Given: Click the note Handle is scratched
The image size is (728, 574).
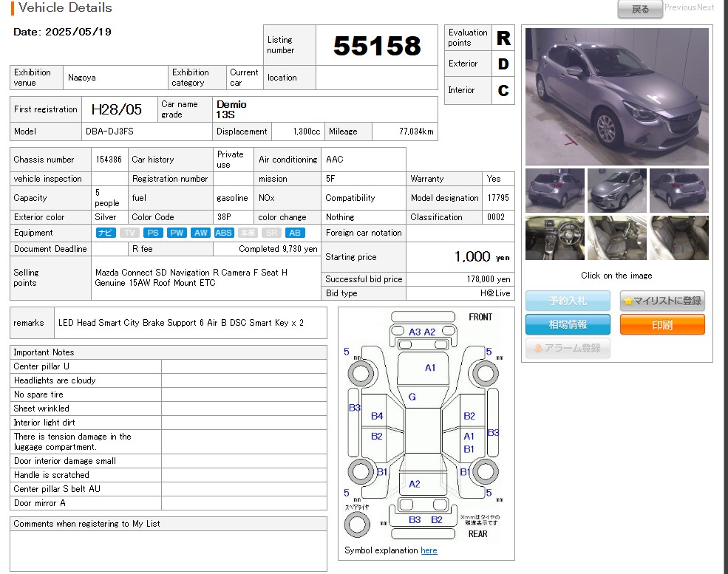Looking at the screenshot, I should click(x=52, y=475).
